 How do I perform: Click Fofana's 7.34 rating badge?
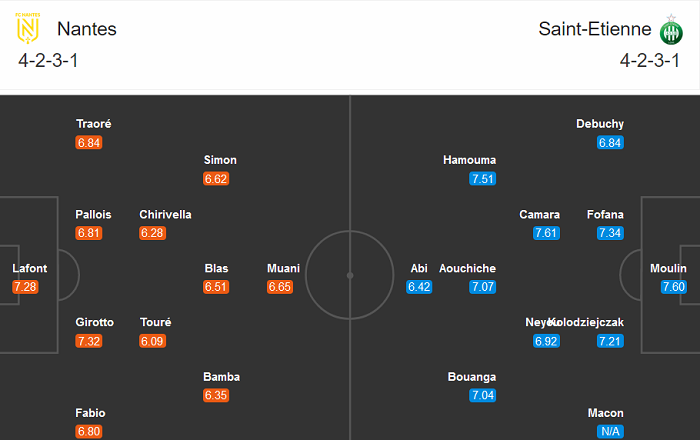(611, 233)
